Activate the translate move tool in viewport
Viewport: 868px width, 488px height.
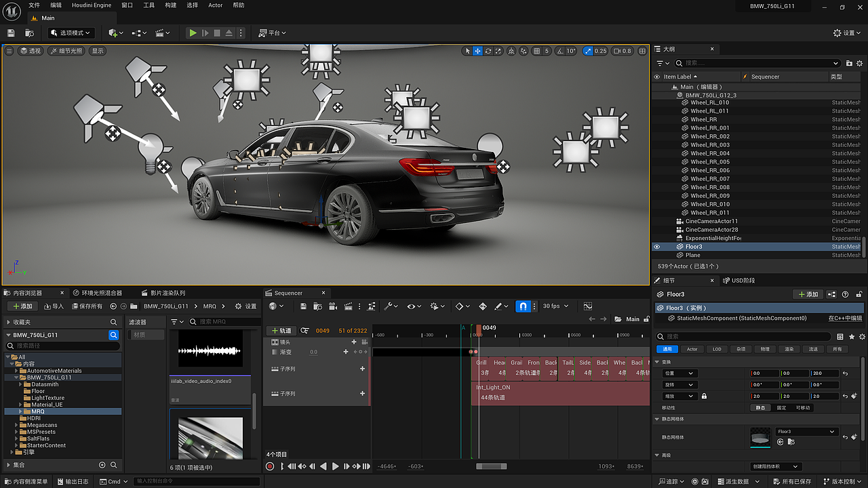point(477,51)
